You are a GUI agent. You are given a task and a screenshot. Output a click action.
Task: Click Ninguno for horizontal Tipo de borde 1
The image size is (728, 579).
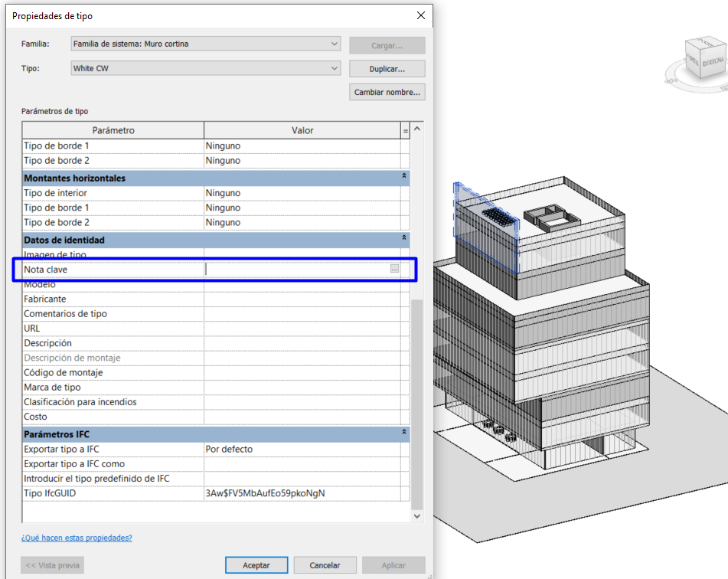click(302, 208)
